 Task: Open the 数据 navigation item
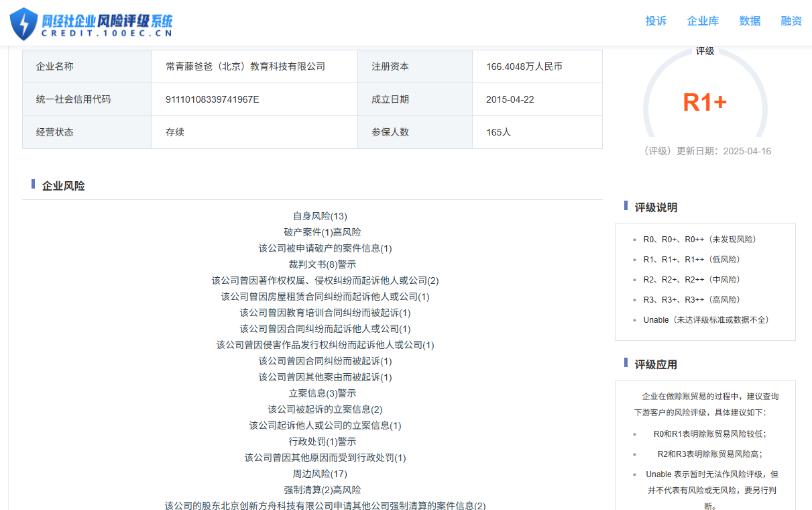point(750,21)
